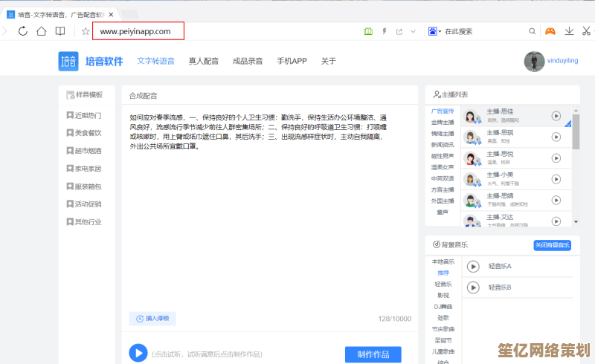
Task: Click the browser refresh icon
Action: tap(23, 31)
